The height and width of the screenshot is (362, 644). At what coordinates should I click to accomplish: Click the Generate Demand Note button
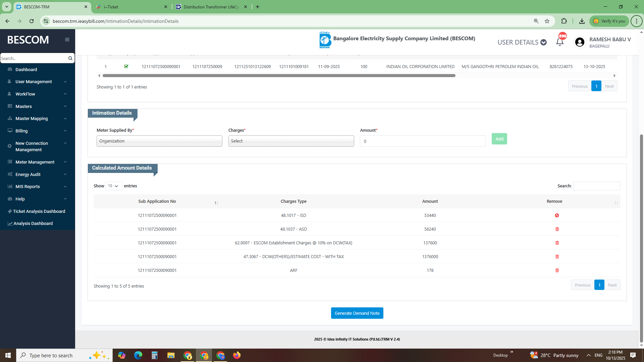[x=357, y=313]
